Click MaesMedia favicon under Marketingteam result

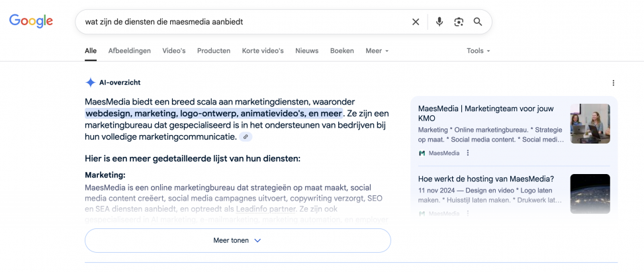(422, 154)
